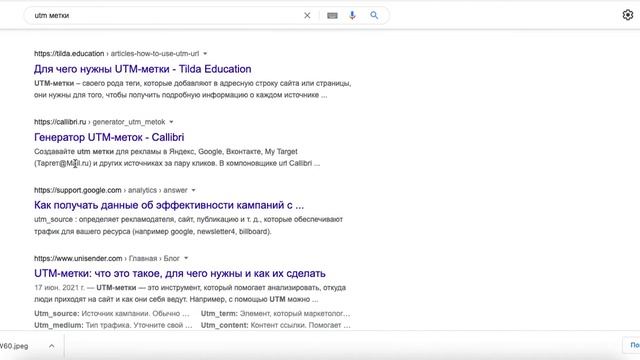This screenshot has height=360, width=640.
Task: Start voice search with the microphone icon
Action: (x=352, y=16)
